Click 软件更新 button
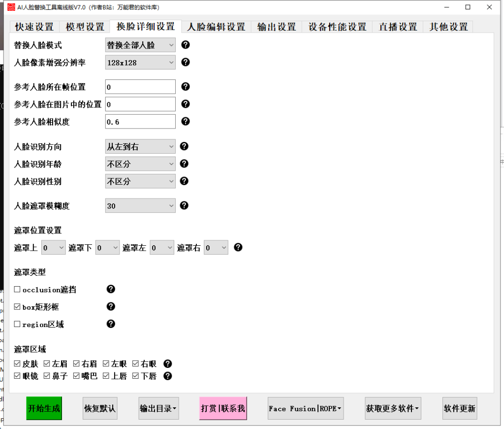The height and width of the screenshot is (429, 504). [460, 408]
